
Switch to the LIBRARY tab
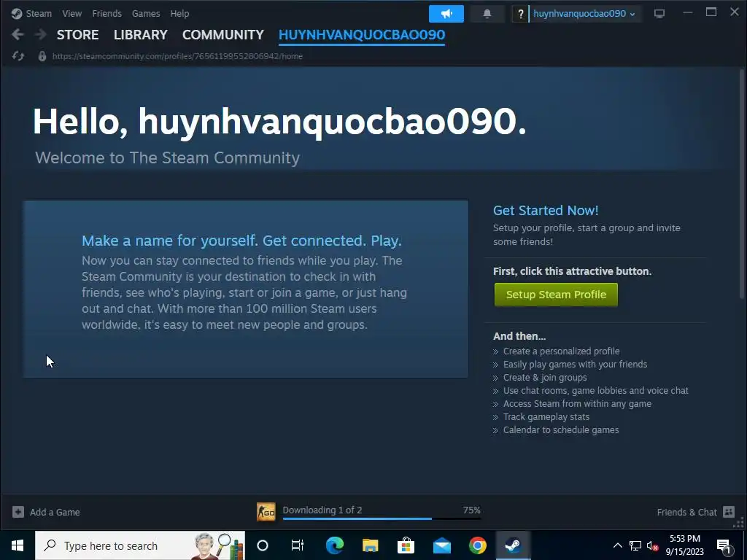pyautogui.click(x=141, y=35)
